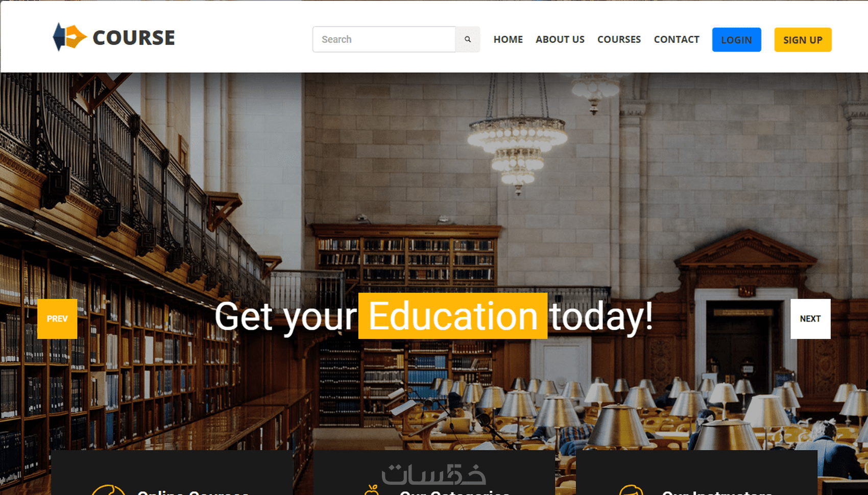Click the Our Instructors card icon
Image resolution: width=868 pixels, height=495 pixels.
click(x=631, y=490)
